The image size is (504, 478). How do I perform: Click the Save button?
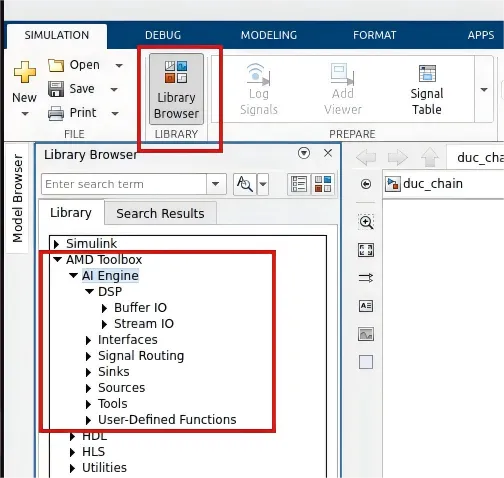pos(72,89)
